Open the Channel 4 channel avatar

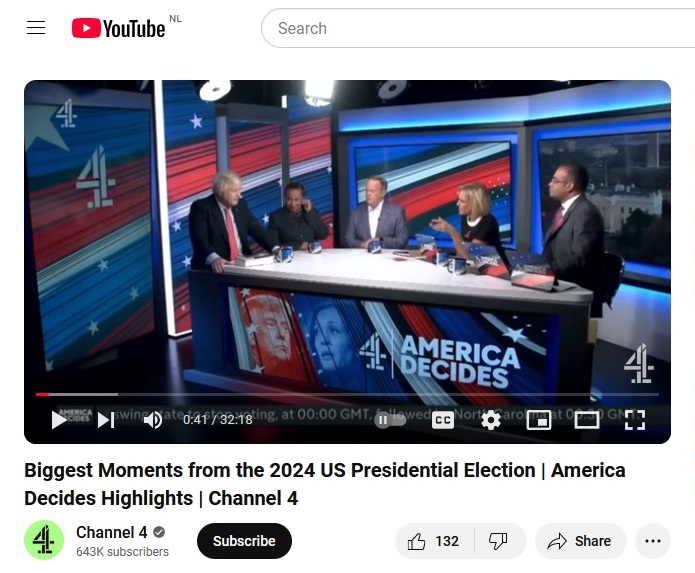[x=44, y=540]
